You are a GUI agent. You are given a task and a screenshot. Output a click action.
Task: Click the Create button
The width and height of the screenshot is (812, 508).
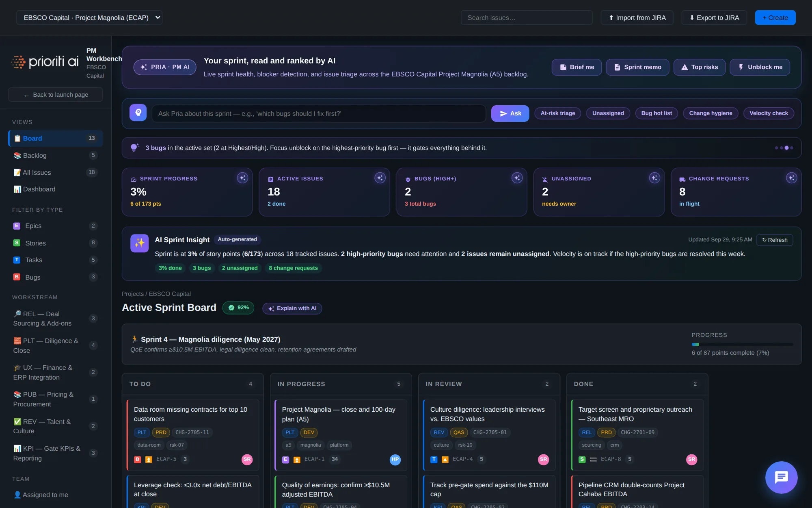(775, 17)
